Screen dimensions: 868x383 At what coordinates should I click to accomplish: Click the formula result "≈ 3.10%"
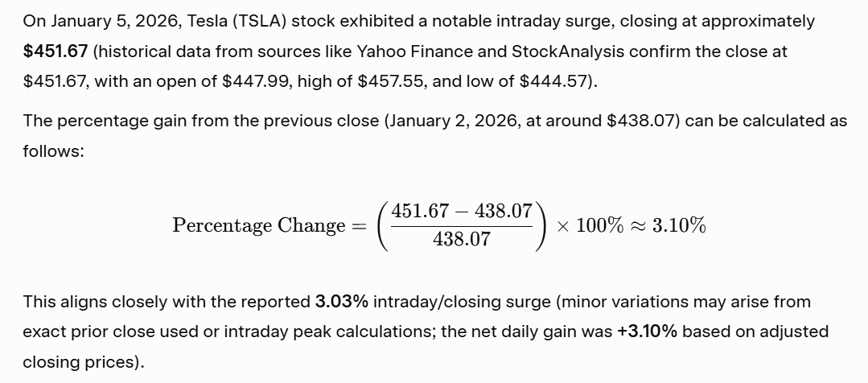pos(668,225)
